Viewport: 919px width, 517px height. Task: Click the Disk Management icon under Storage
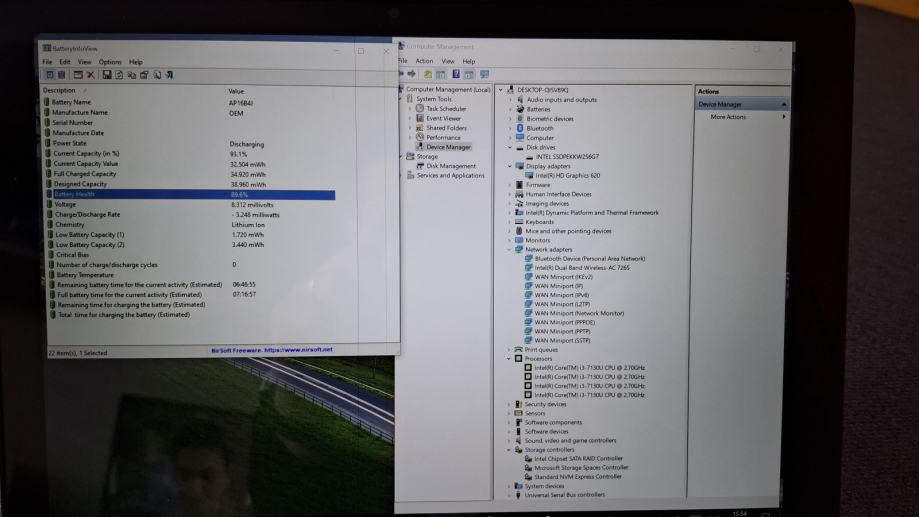pos(420,166)
